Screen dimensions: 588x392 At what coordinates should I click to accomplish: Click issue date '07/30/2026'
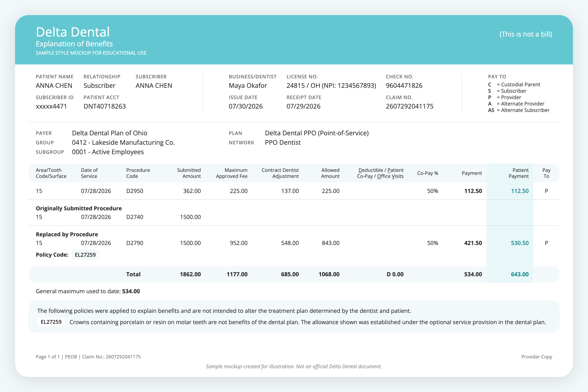point(246,106)
